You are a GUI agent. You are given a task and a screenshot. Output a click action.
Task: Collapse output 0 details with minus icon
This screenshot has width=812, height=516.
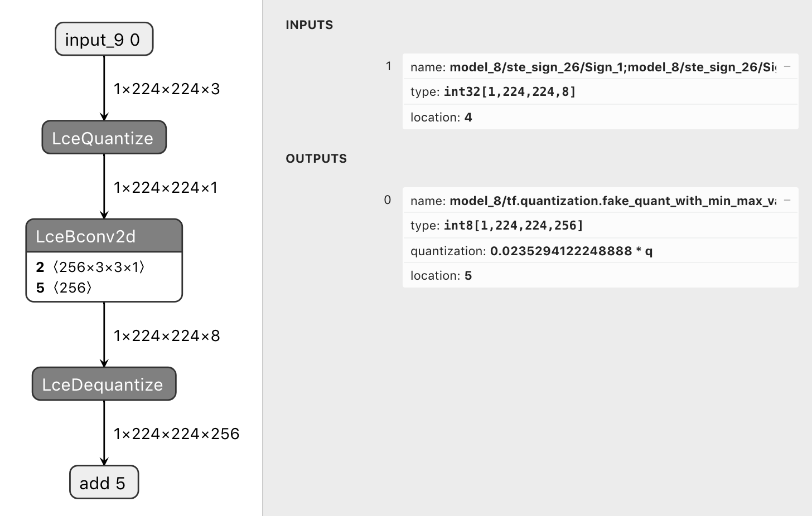point(787,200)
